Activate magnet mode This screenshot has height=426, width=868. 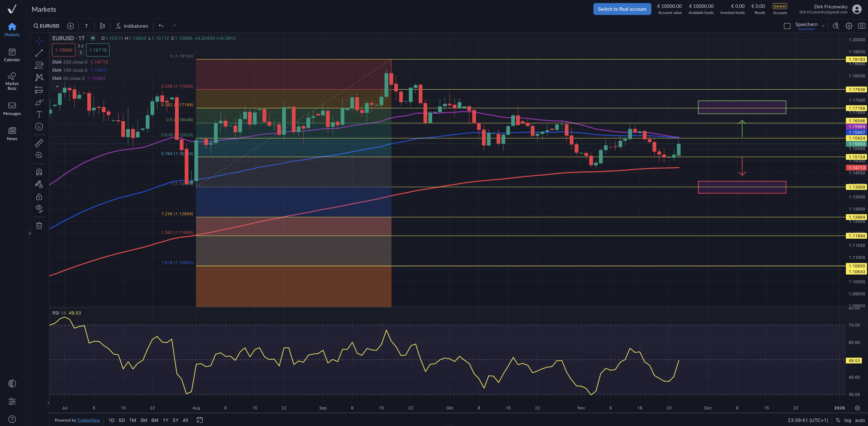(39, 172)
